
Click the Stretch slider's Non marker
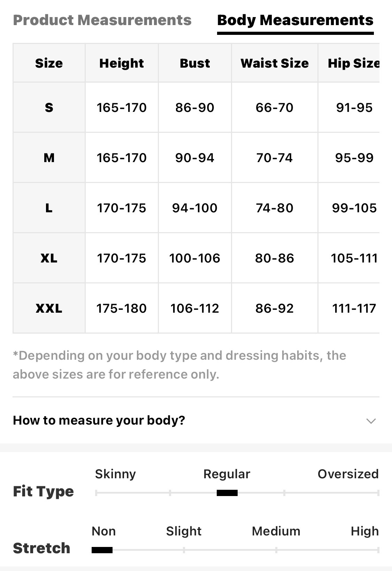coord(102,550)
